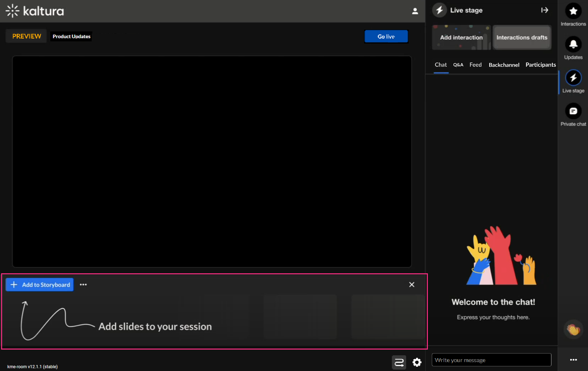The width and height of the screenshot is (588, 371).
Task: Click Add to Storyboard button
Action: (40, 285)
